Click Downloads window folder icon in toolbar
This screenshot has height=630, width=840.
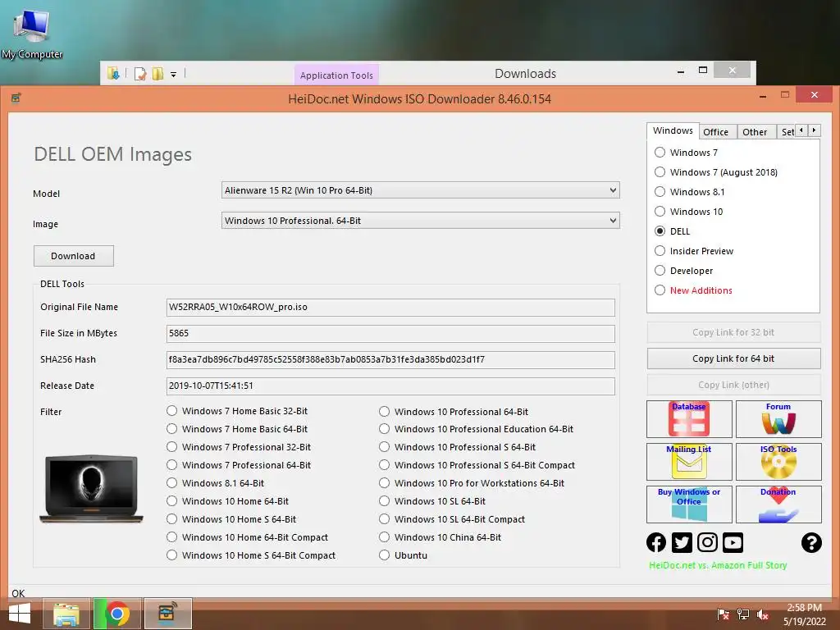pyautogui.click(x=113, y=73)
